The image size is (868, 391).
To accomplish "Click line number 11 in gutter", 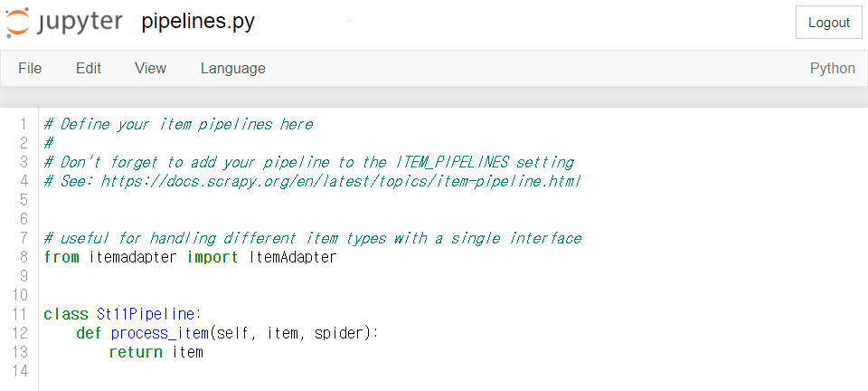I will [x=20, y=314].
